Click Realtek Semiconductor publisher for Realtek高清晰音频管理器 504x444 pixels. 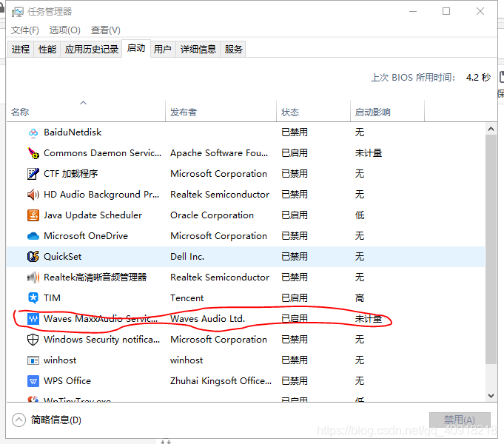[220, 277]
